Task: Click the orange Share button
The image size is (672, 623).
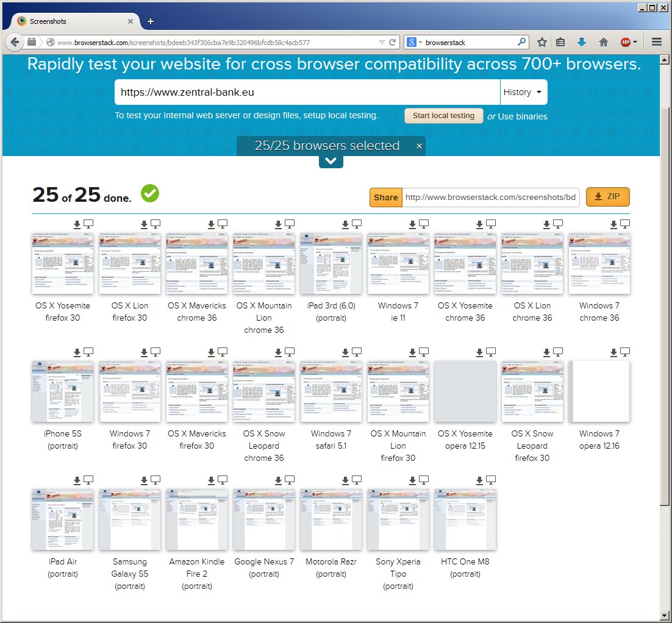Action: click(x=386, y=197)
